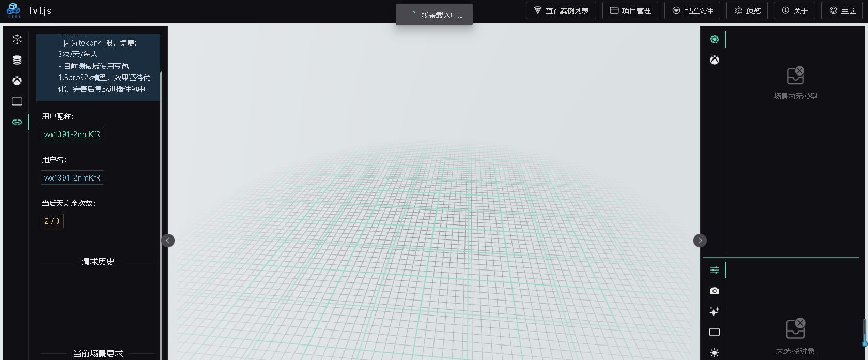Click the 用户昵称 nickname field

[x=72, y=134]
